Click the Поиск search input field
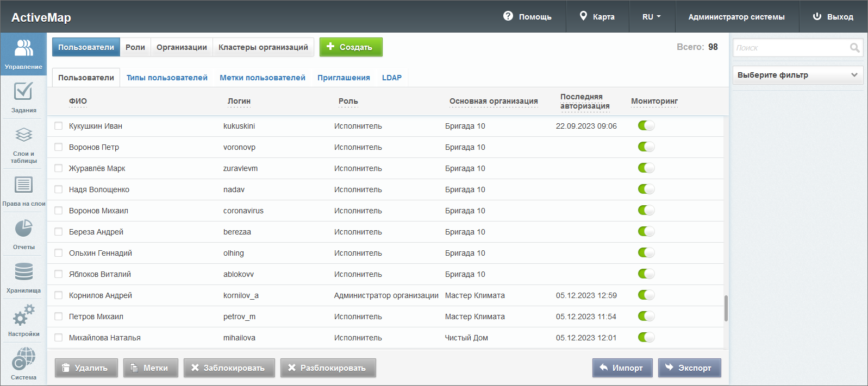868x386 pixels. tap(790, 48)
